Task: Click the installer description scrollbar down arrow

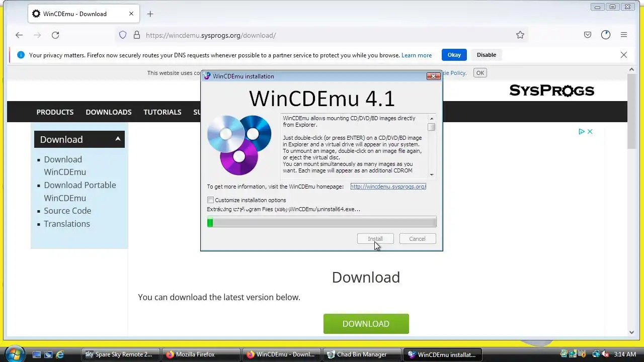Action: pos(431,174)
